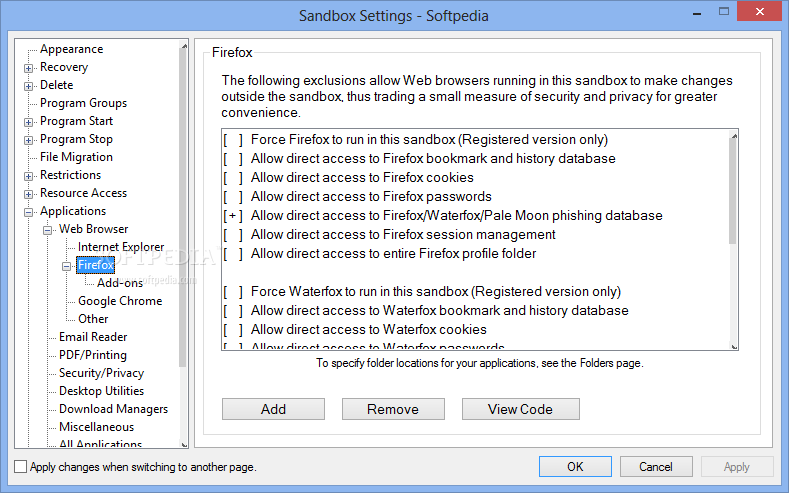Viewport: 789px width, 493px height.
Task: Toggle Force Waterfox to run in sandbox
Action: 233,292
